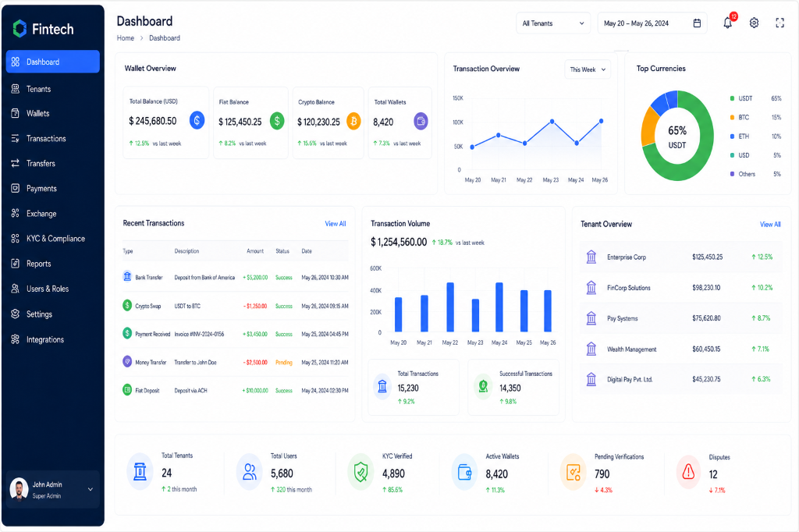
Task: Open Wallets in the sidebar
Action: point(53,113)
